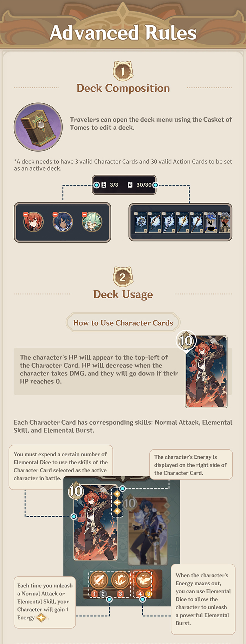This screenshot has width=246, height=644.
Task: Click the number 1 cat badge
Action: (x=122, y=71)
